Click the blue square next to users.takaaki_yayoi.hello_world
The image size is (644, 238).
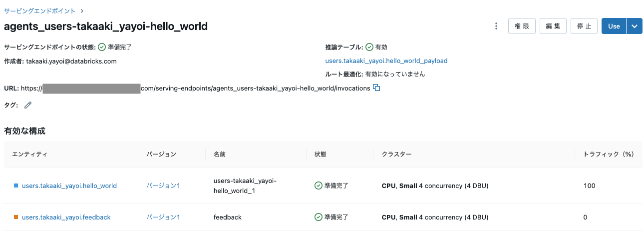click(16, 185)
